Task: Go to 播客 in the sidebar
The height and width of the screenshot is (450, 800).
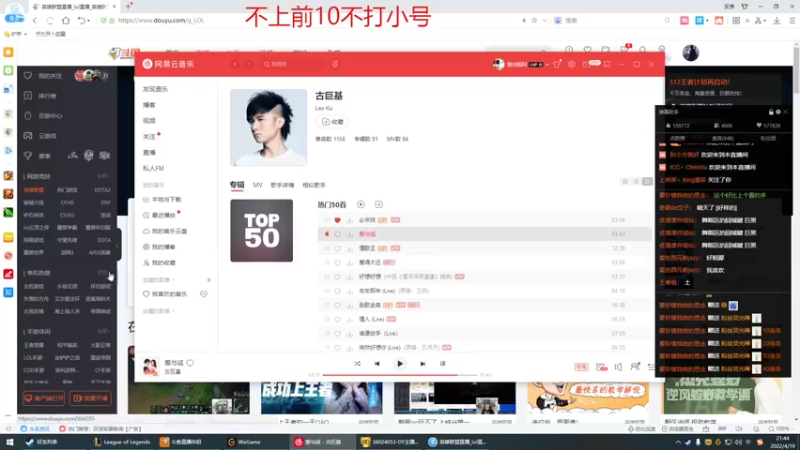Action: 149,105
